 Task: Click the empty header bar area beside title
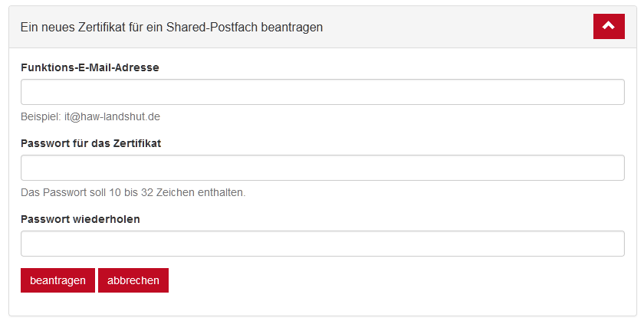(x=460, y=27)
